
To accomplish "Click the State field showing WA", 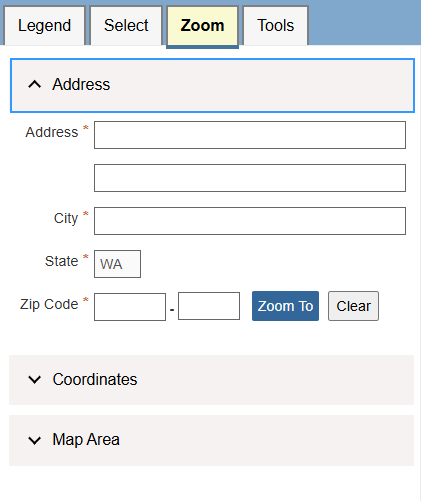I will (x=117, y=264).
